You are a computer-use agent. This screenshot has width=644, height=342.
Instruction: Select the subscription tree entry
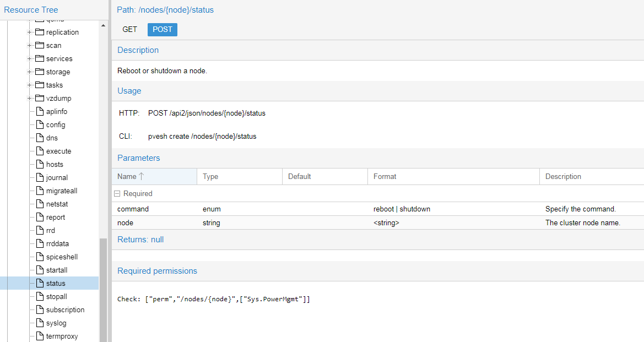click(x=66, y=310)
